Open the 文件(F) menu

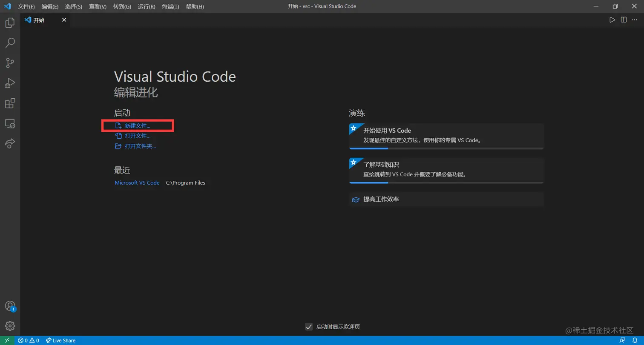[x=26, y=6]
